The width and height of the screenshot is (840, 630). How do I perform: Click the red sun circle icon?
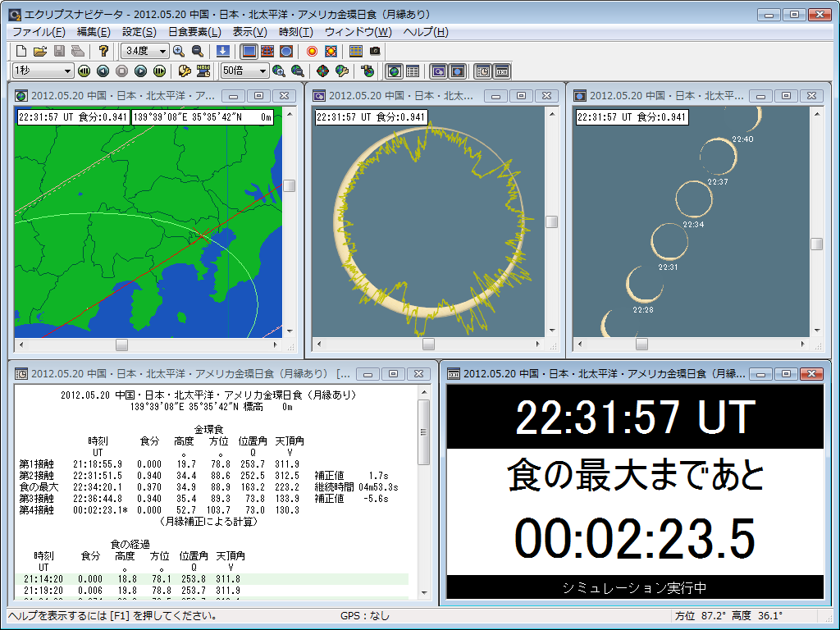312,51
